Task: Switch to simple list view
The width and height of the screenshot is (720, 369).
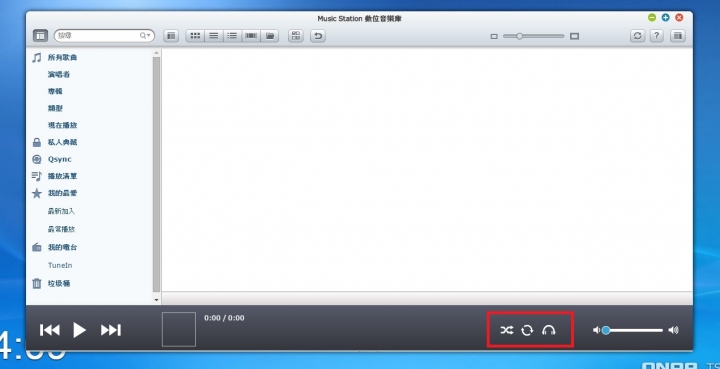Action: click(x=214, y=35)
